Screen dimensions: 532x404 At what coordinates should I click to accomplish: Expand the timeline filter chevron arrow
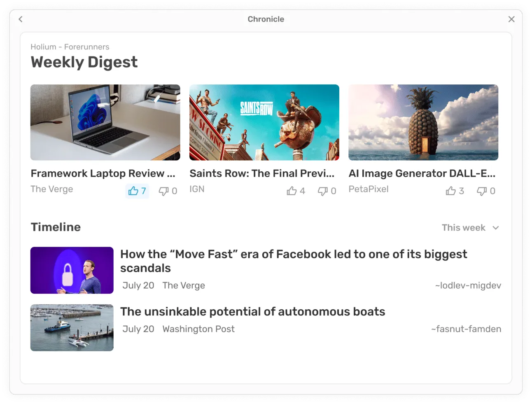point(496,228)
